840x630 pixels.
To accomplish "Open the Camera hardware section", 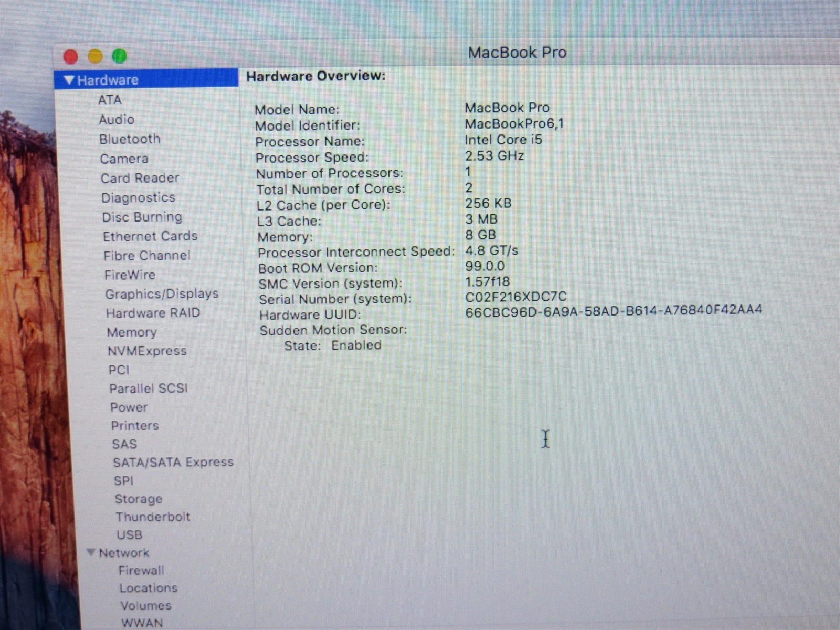I will pos(124,159).
